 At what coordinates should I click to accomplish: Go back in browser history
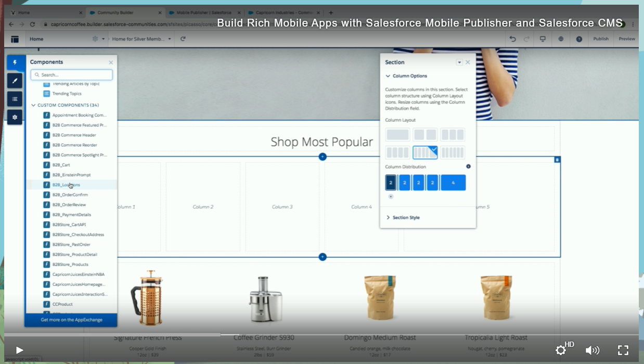(x=11, y=24)
